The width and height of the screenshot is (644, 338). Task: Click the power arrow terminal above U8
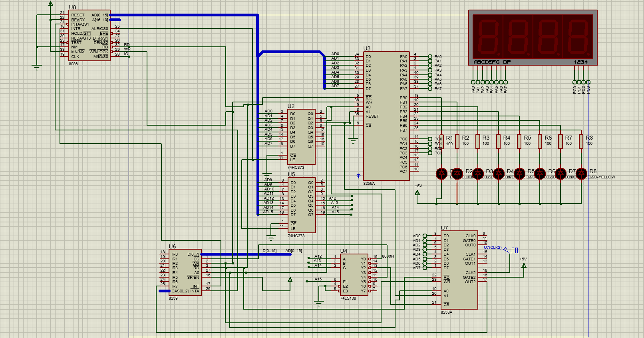point(50,4)
